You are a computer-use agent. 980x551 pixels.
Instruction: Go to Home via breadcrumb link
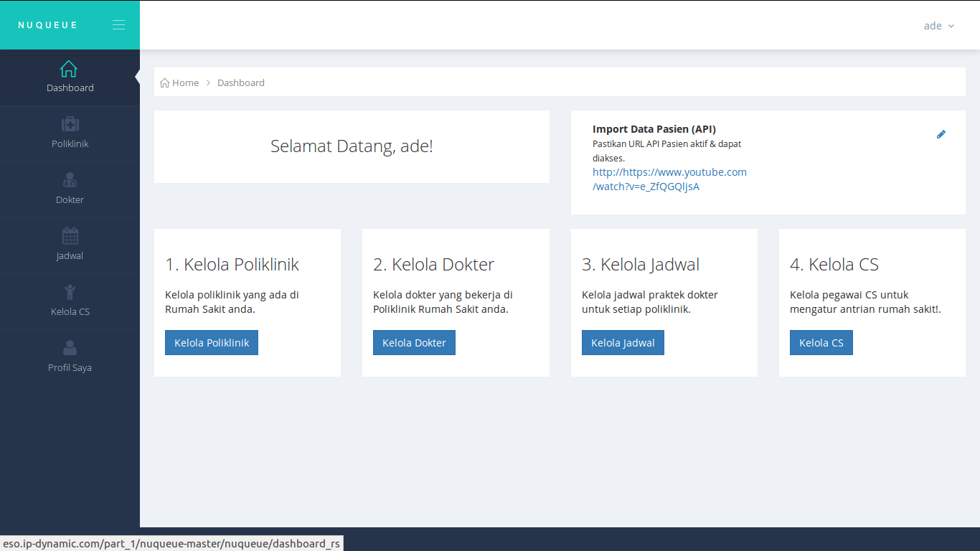pos(185,83)
